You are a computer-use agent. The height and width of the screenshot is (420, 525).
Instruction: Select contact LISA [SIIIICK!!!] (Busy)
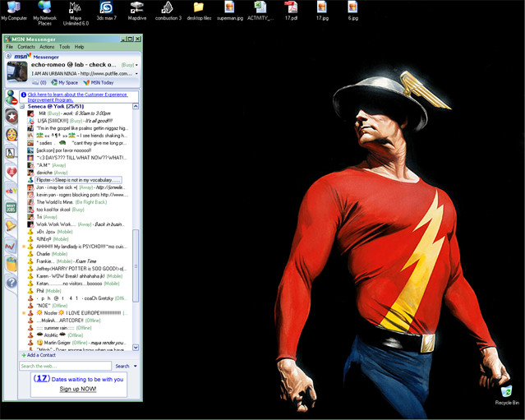71,121
